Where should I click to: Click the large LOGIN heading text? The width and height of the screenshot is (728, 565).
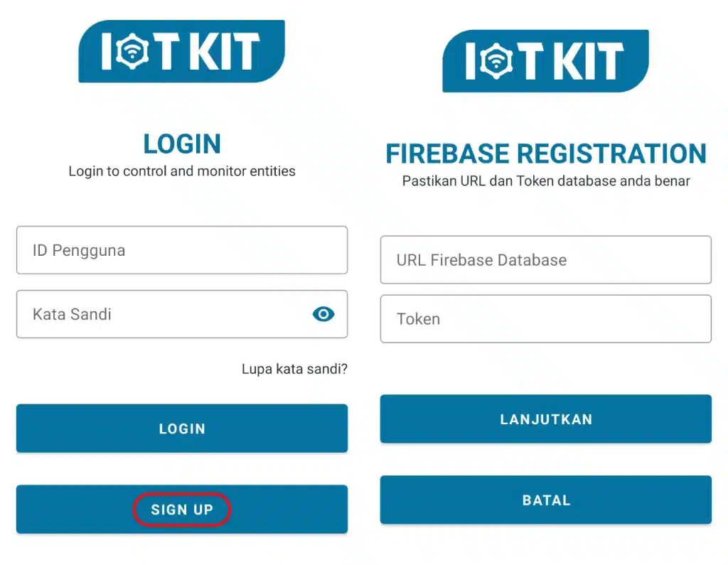click(182, 144)
